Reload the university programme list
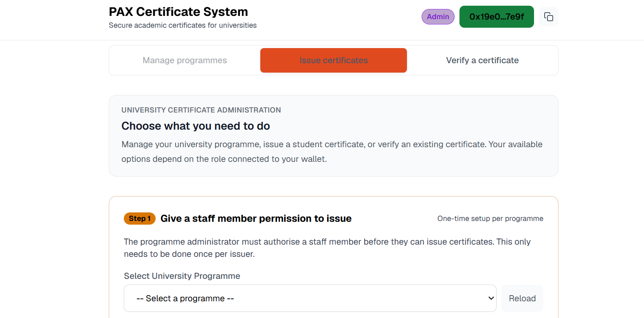The height and width of the screenshot is (318, 644). (x=522, y=298)
